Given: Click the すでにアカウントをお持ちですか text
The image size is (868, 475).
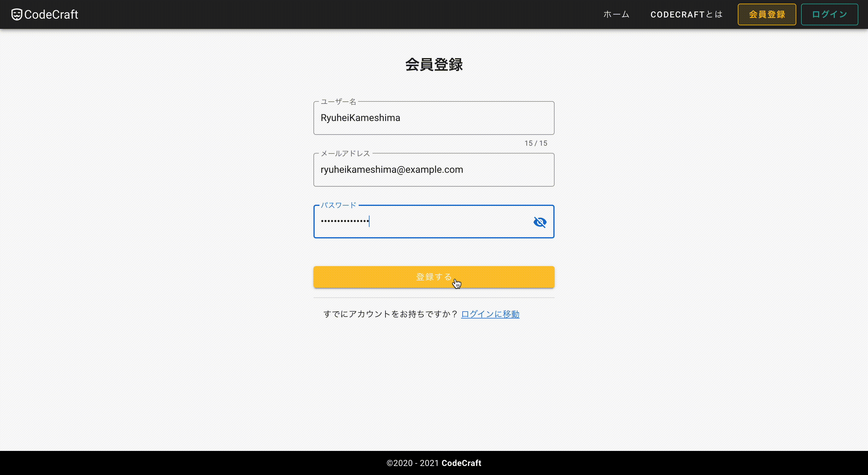Looking at the screenshot, I should [390, 314].
